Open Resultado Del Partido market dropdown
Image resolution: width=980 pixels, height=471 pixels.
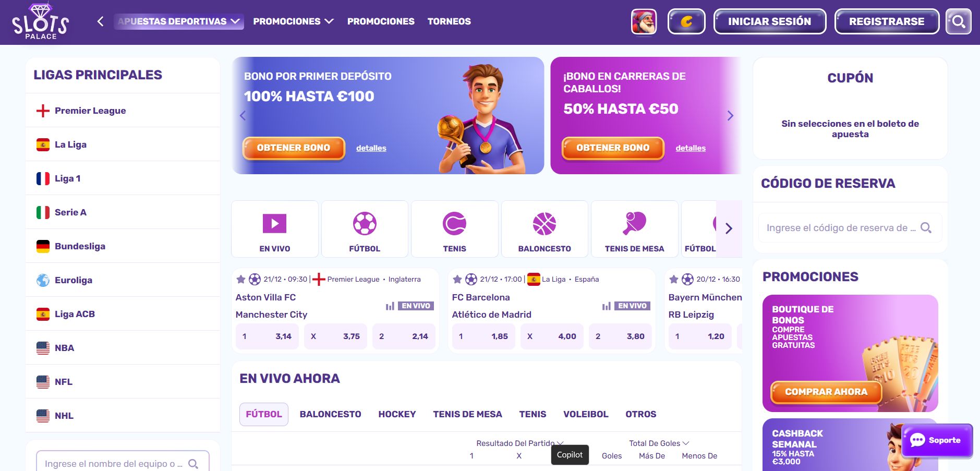[x=519, y=443]
